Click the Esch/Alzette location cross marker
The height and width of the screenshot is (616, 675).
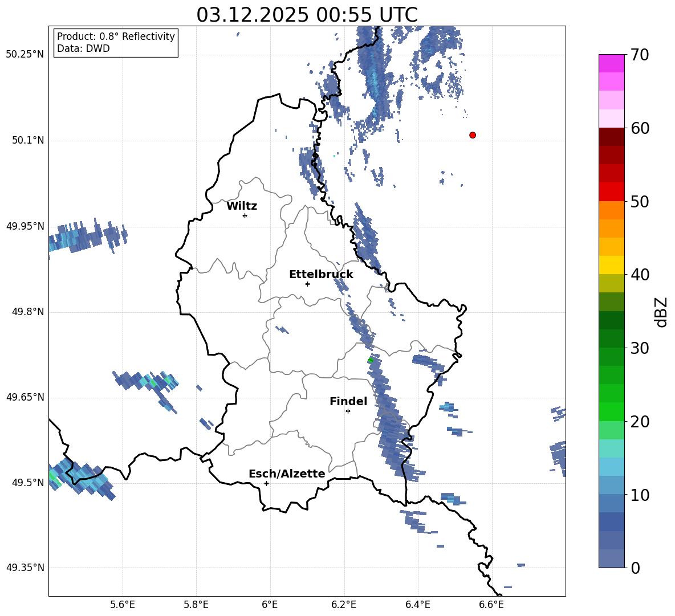tap(266, 483)
